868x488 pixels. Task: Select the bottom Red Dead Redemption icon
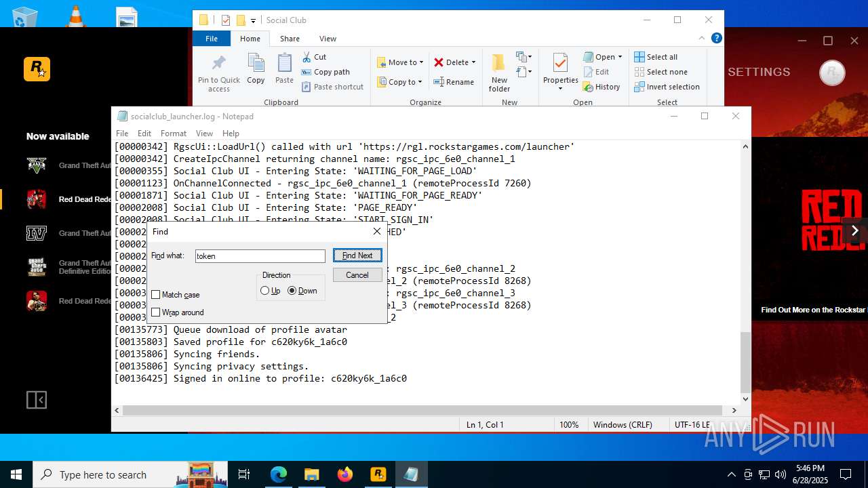pos(36,301)
